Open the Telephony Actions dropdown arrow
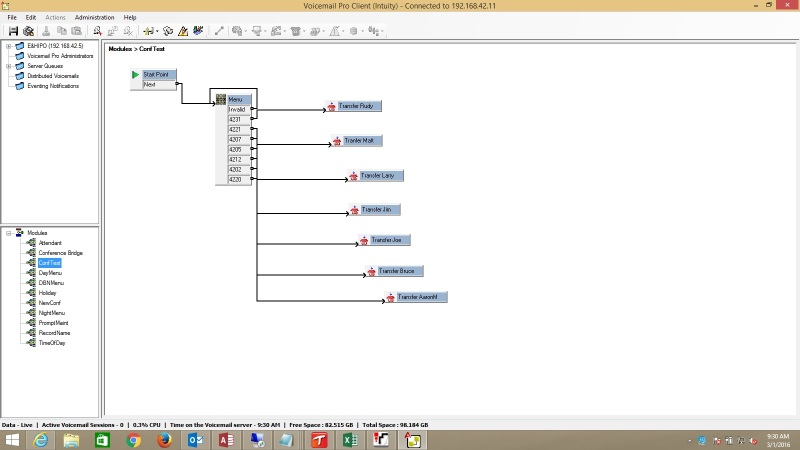This screenshot has height=450, width=800. pyautogui.click(x=304, y=31)
